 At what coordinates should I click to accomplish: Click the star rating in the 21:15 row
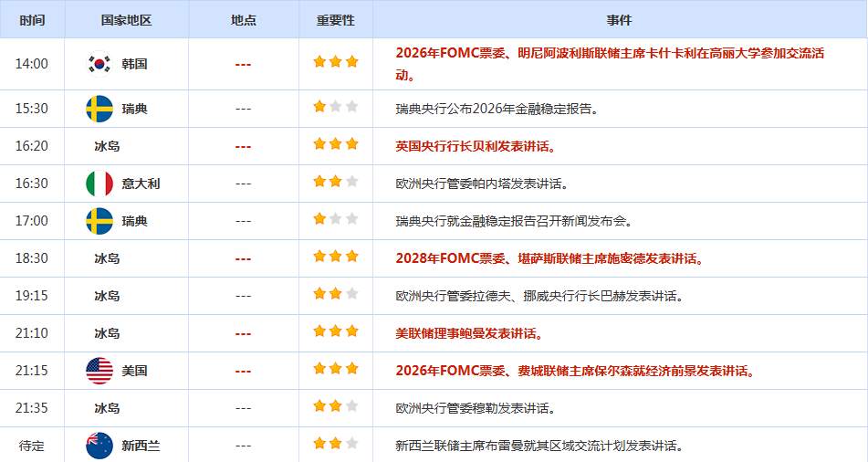pos(336,368)
